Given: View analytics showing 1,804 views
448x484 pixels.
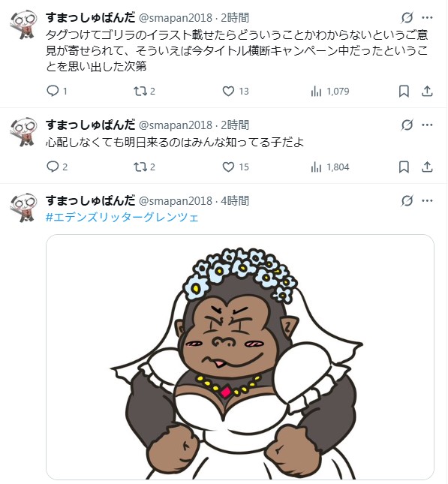Looking at the screenshot, I should coord(329,167).
